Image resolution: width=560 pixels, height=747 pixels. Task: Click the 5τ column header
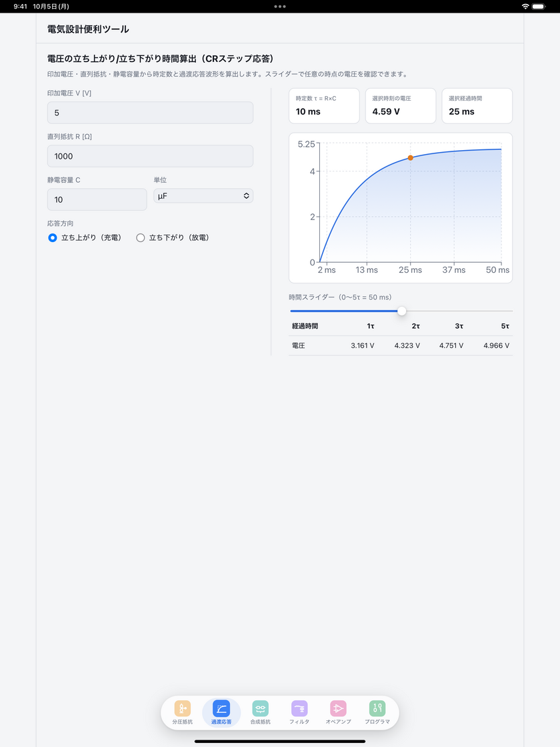(505, 326)
